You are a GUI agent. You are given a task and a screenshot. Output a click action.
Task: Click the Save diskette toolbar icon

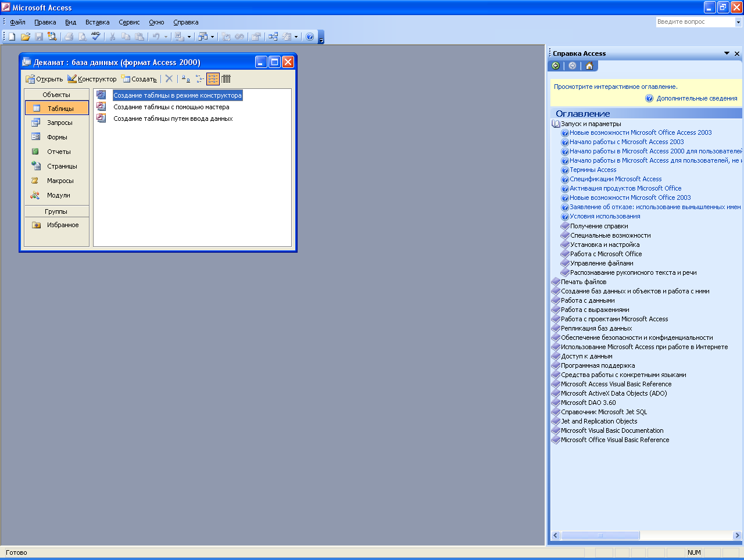(39, 37)
